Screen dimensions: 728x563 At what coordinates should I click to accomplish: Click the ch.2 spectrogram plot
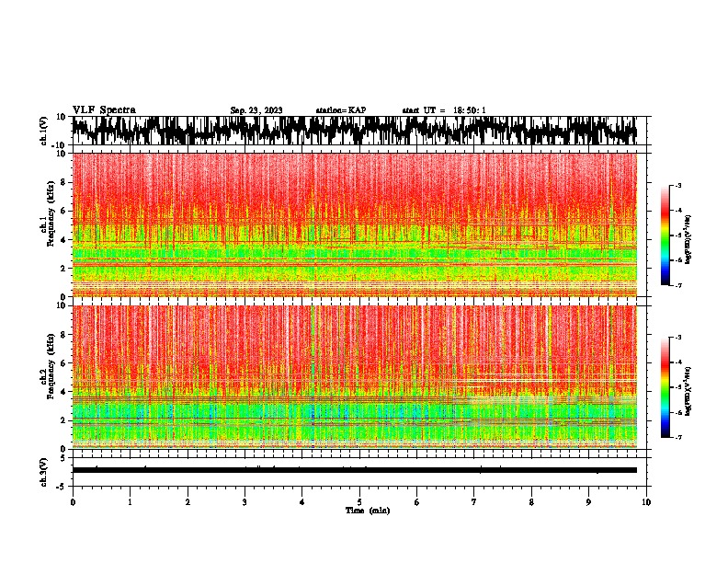pos(355,377)
